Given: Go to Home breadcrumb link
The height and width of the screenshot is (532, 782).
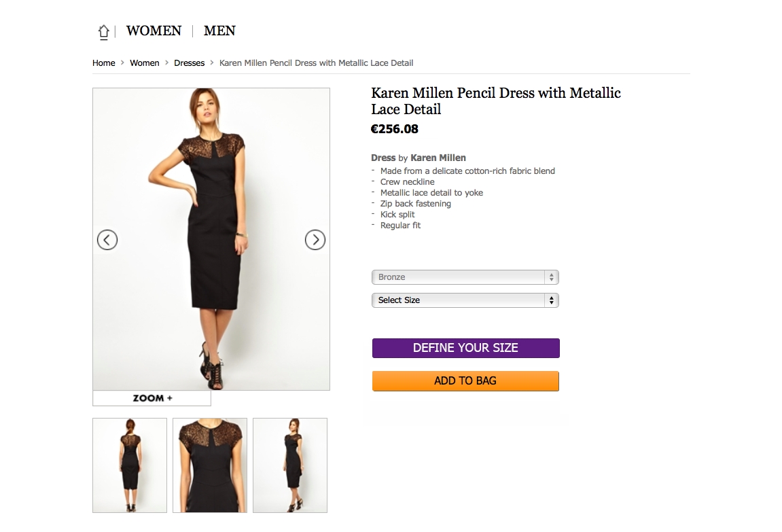Looking at the screenshot, I should click(x=104, y=63).
